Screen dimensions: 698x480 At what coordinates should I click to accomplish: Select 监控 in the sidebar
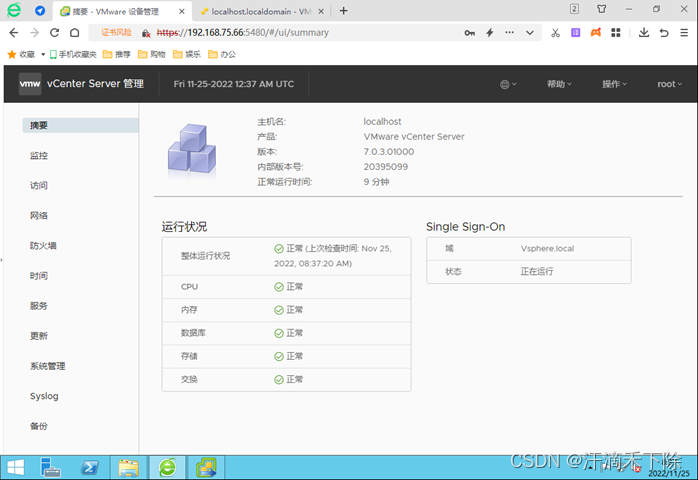(39, 155)
